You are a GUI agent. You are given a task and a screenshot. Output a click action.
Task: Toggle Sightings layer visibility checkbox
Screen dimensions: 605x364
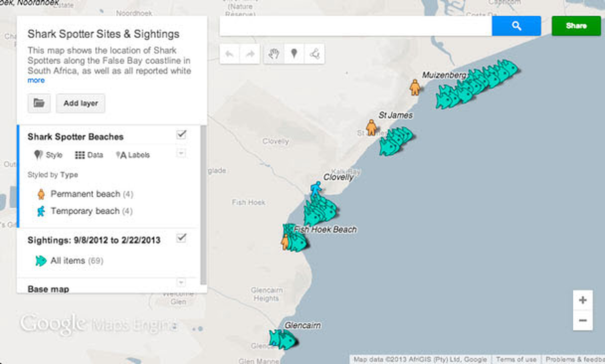point(181,238)
